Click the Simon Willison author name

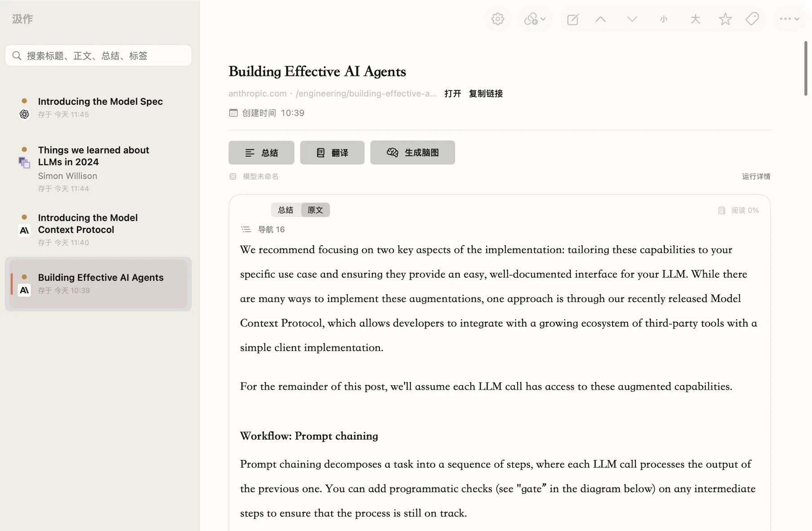[x=67, y=176]
